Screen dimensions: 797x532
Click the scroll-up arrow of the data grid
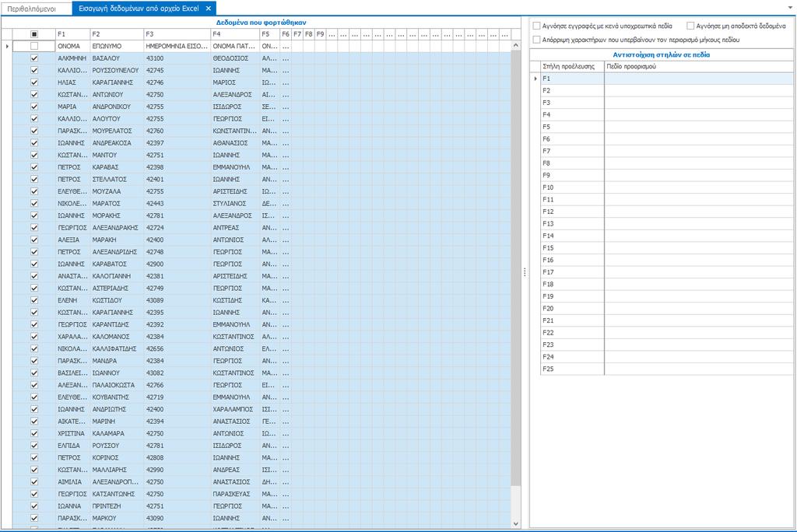516,46
